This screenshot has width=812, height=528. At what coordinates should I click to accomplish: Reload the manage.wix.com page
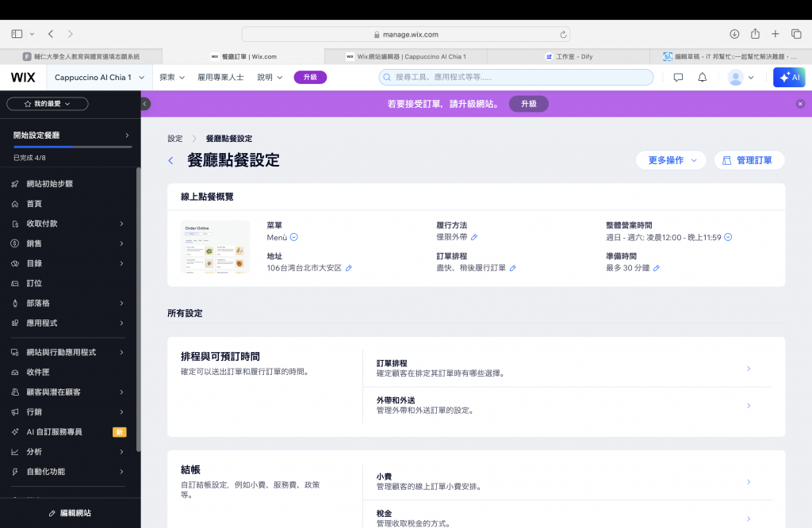[563, 35]
